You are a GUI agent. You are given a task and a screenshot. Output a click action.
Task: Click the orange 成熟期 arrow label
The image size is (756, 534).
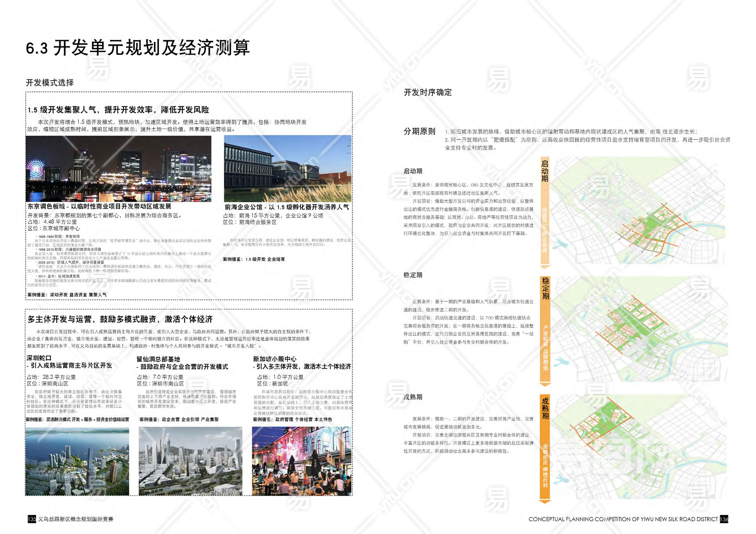tap(545, 408)
